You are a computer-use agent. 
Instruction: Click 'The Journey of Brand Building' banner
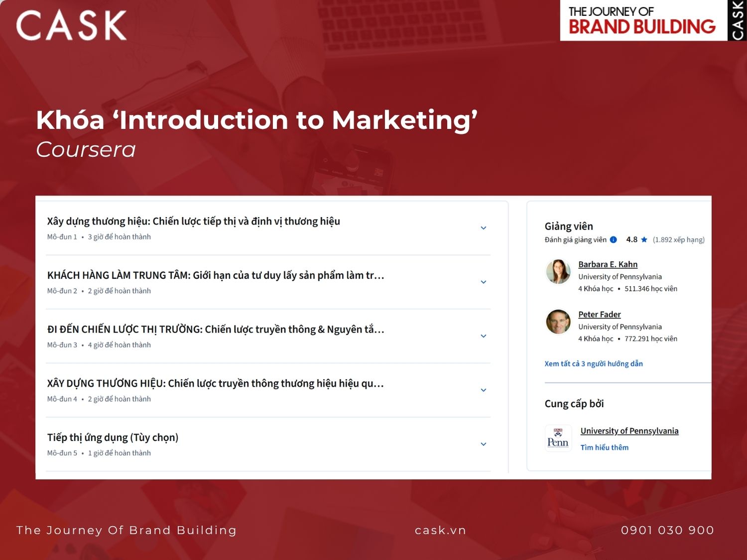[643, 20]
